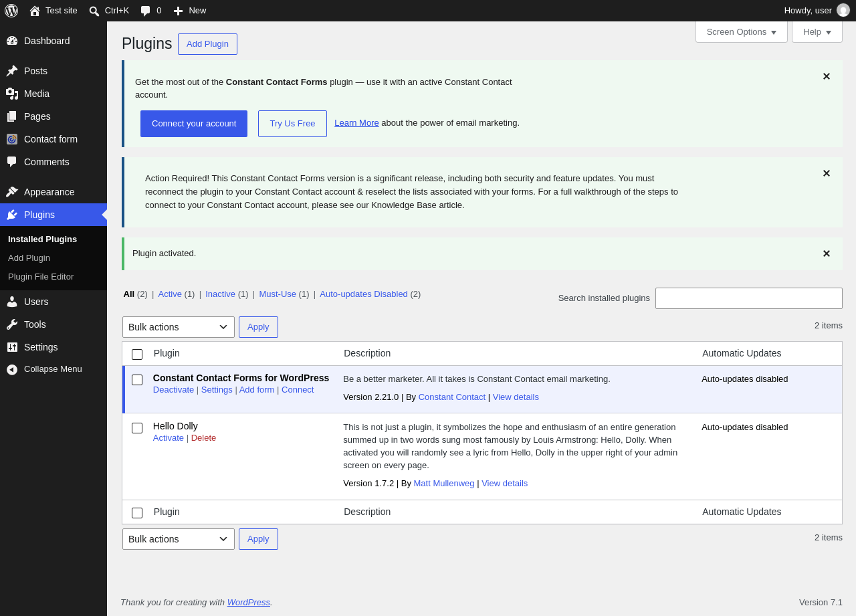Dismiss the Action Required notice
This screenshot has width=856, height=616.
coord(827,173)
